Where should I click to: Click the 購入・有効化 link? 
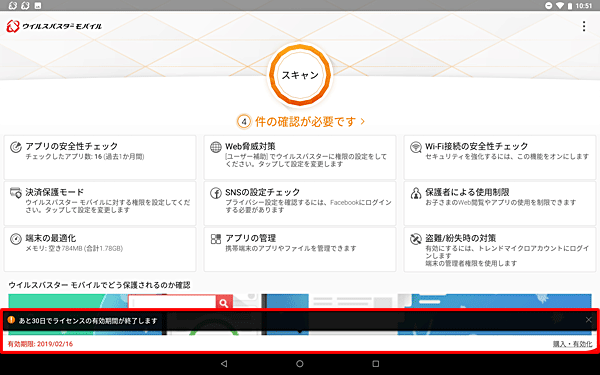tap(572, 344)
